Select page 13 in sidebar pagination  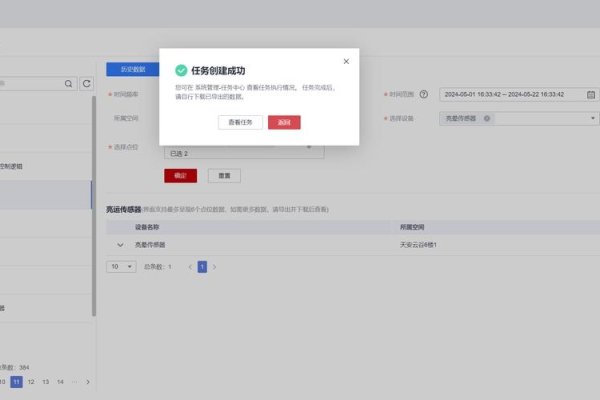(46, 382)
